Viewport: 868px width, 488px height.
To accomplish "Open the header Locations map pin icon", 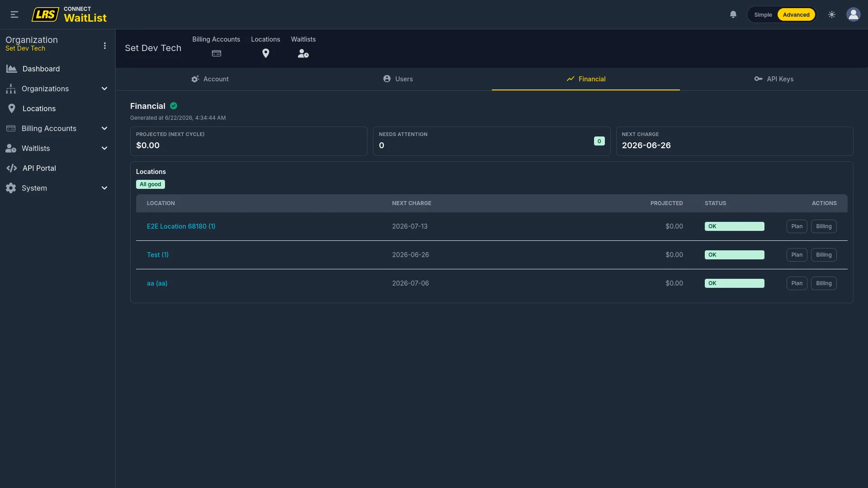I will 266,53.
